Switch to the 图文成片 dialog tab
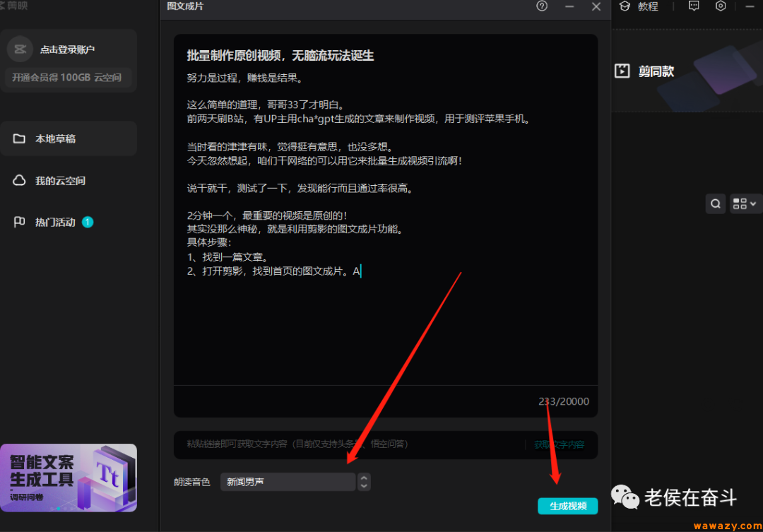 click(184, 6)
